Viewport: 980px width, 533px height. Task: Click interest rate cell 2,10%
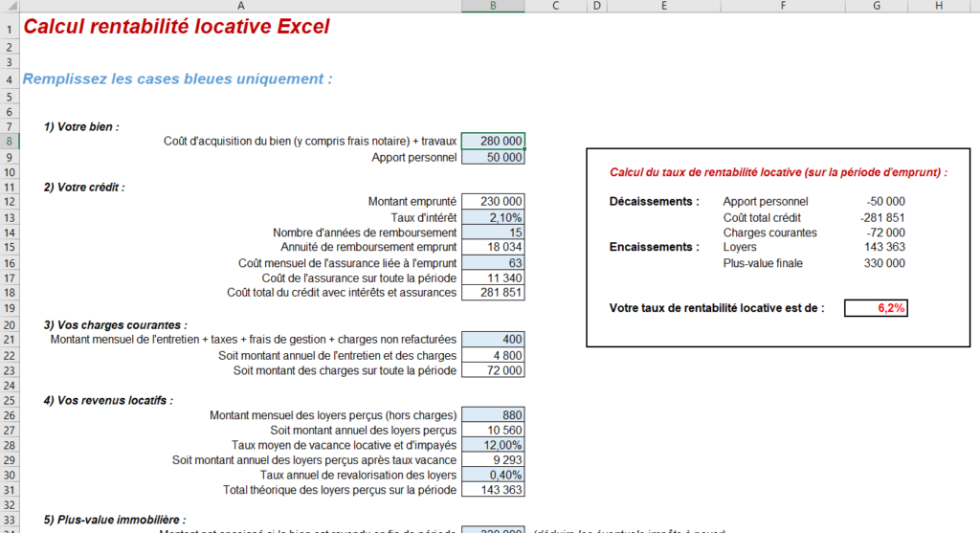click(x=493, y=217)
